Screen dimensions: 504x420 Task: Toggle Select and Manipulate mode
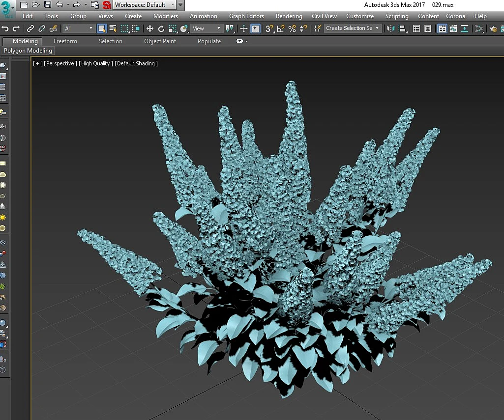tap(244, 28)
